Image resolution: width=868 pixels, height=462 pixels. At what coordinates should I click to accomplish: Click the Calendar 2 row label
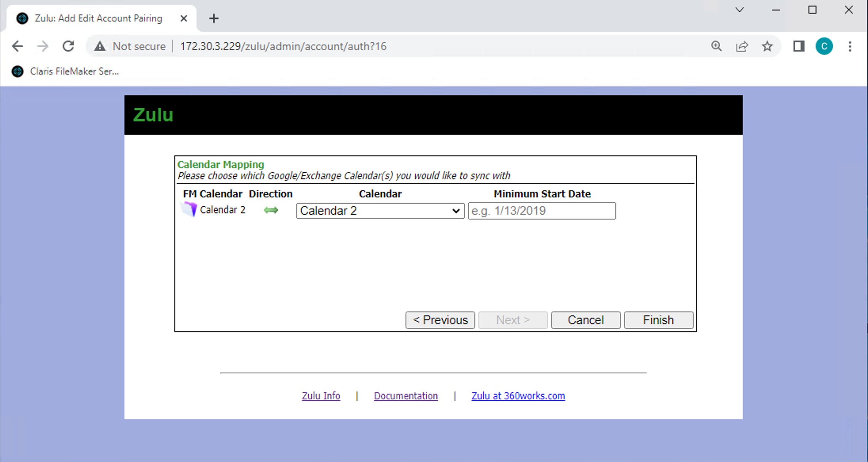(x=223, y=210)
